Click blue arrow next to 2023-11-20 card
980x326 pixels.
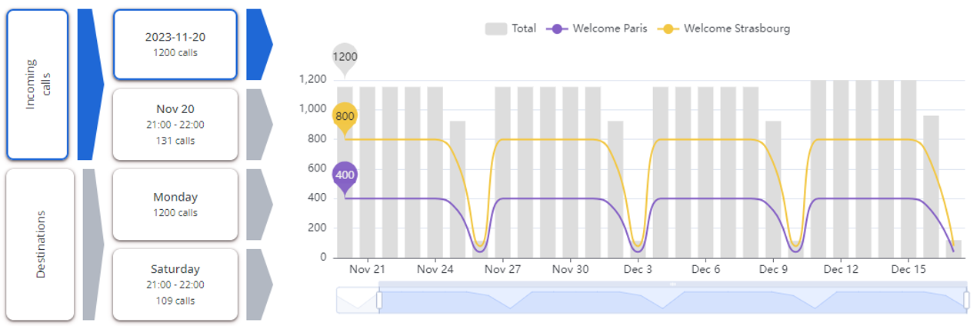point(258,45)
